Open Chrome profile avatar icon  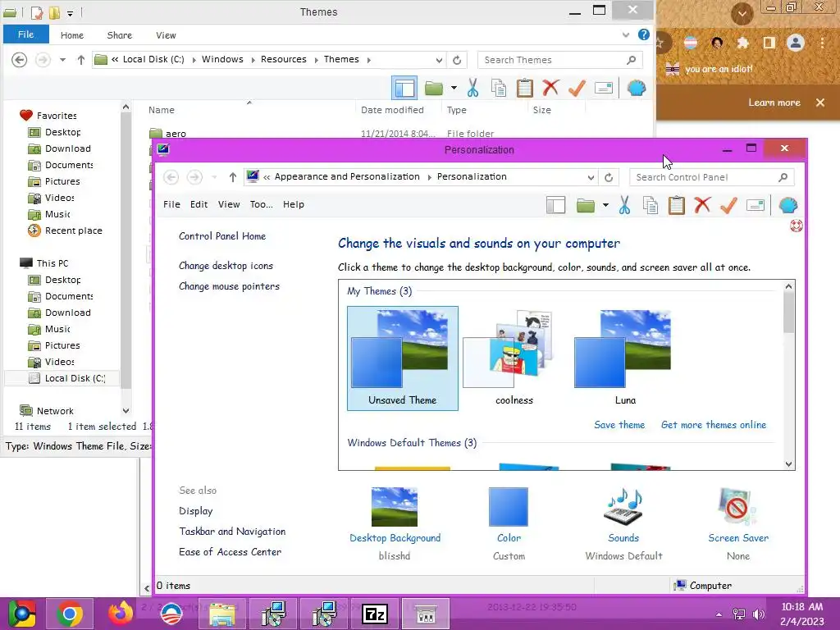tap(796, 43)
